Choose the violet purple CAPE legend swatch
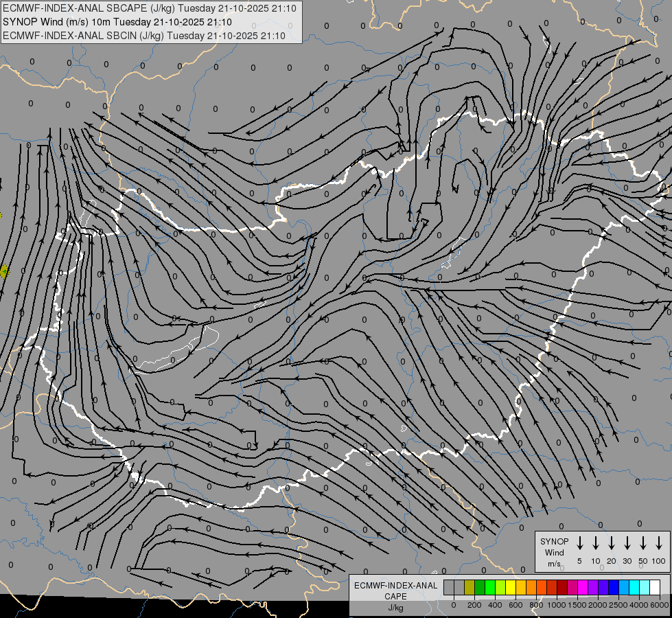Viewport: 672px width, 618px height. (593, 588)
